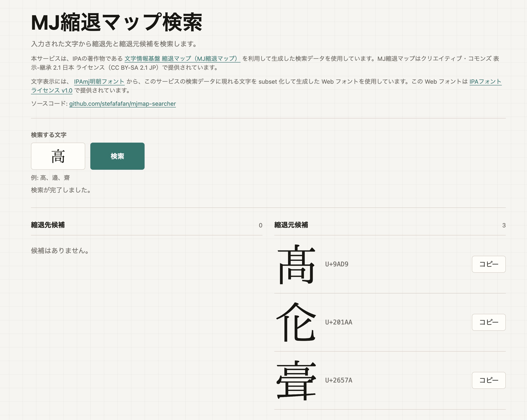Copy the U+9AD9 candidate character
This screenshot has height=420, width=527.
tap(489, 264)
